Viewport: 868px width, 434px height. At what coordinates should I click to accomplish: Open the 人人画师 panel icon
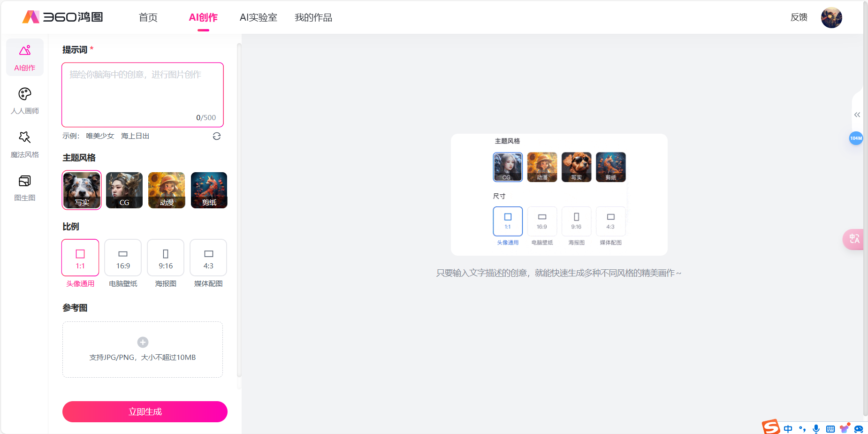click(x=25, y=100)
